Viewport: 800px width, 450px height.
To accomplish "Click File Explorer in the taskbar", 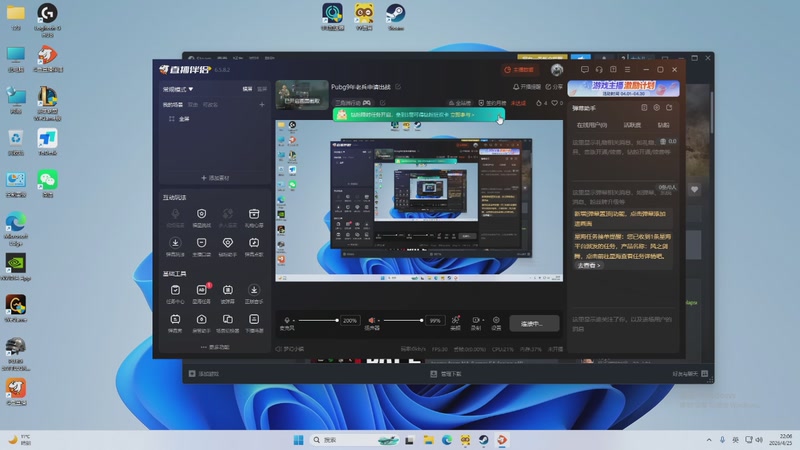I will tap(429, 440).
